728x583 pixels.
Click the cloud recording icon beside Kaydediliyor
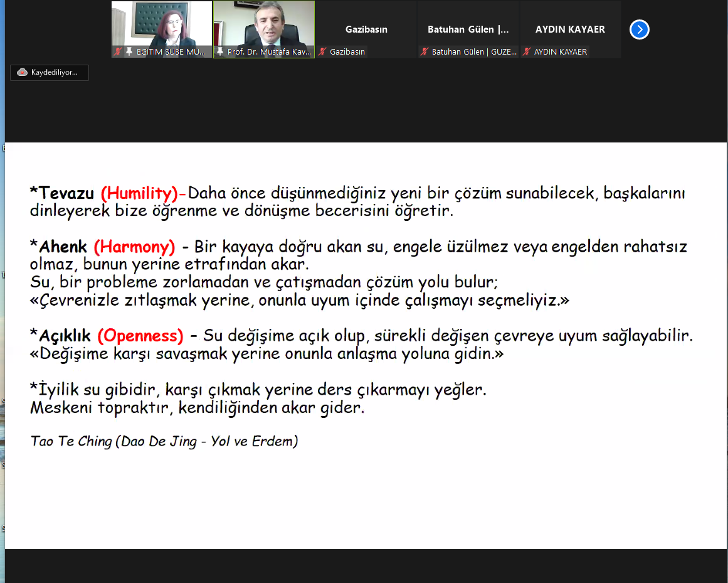(x=23, y=72)
